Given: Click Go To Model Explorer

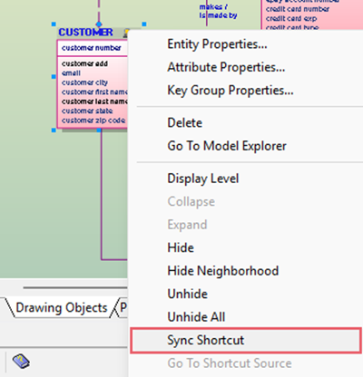Looking at the screenshot, I should tap(227, 146).
